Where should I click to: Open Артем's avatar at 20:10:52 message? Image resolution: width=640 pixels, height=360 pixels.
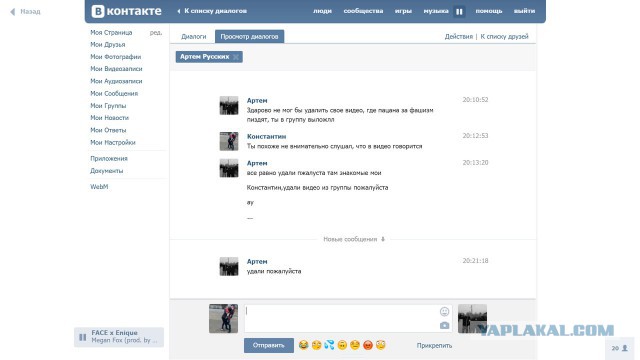point(229,106)
